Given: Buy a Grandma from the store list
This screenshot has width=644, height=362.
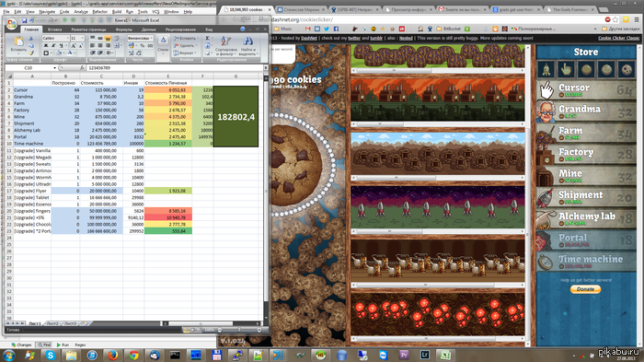Looking at the screenshot, I should tap(586, 111).
